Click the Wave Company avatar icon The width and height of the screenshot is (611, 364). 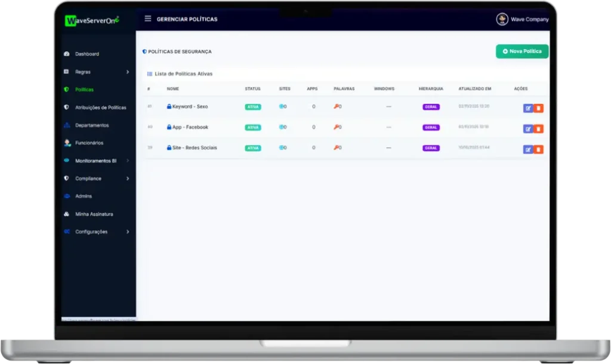click(502, 19)
